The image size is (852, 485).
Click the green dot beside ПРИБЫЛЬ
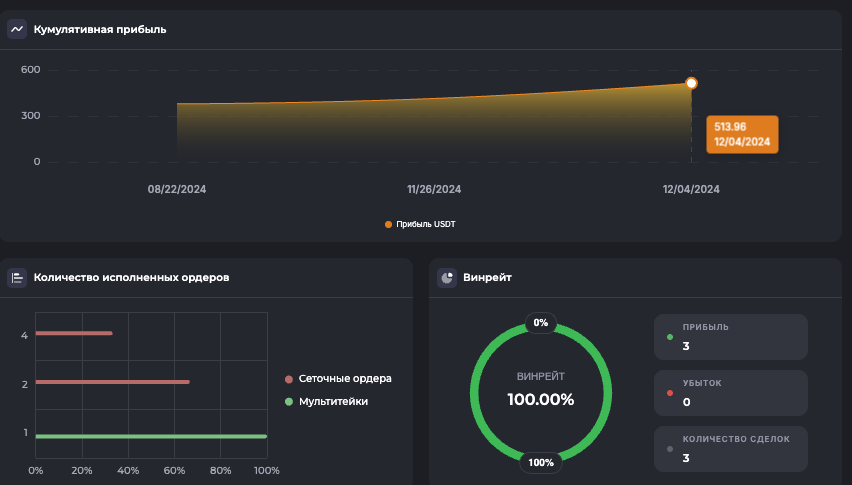pyautogui.click(x=670, y=336)
